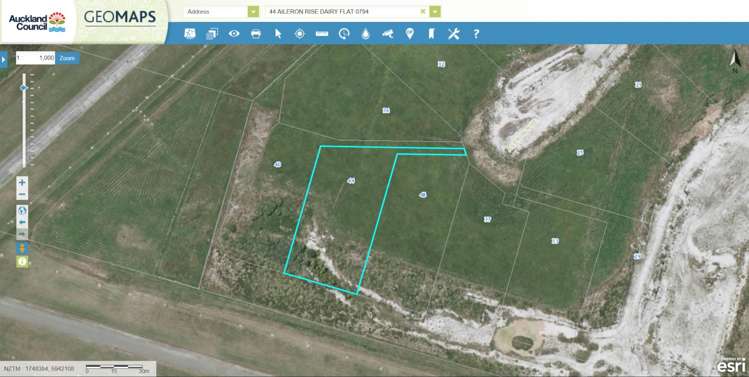
Task: Open the wrench and screwdriver tools menu
Action: (x=454, y=33)
